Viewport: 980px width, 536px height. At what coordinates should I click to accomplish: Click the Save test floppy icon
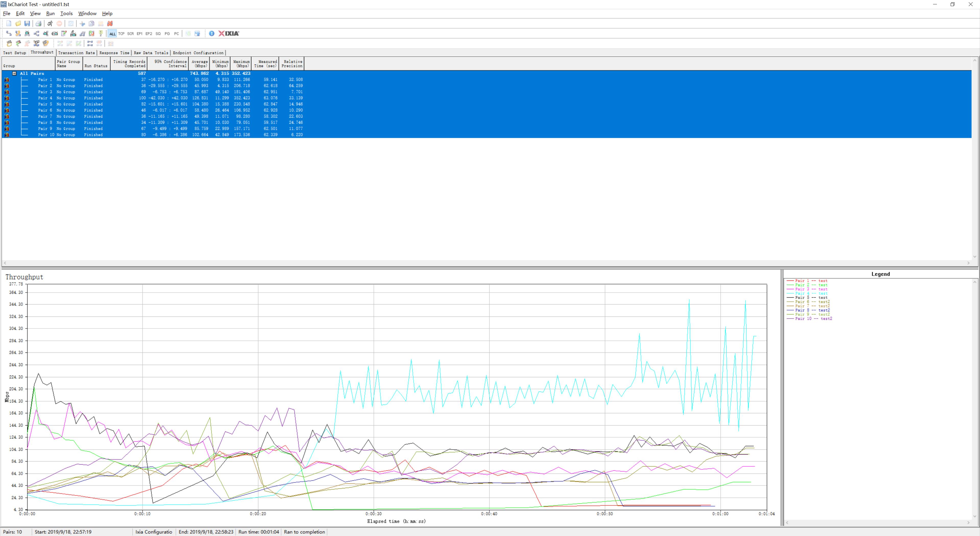pyautogui.click(x=27, y=23)
